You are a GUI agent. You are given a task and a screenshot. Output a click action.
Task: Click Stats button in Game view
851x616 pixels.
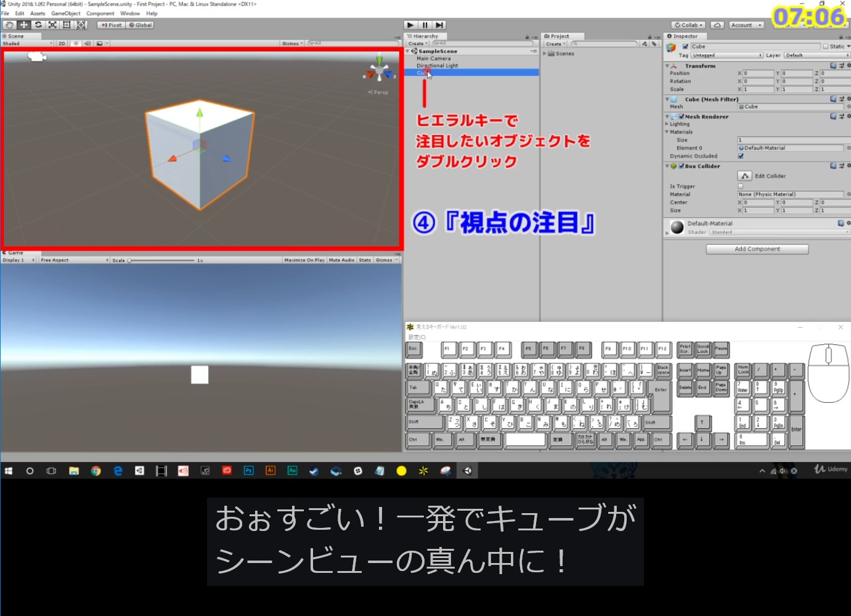[x=365, y=260]
